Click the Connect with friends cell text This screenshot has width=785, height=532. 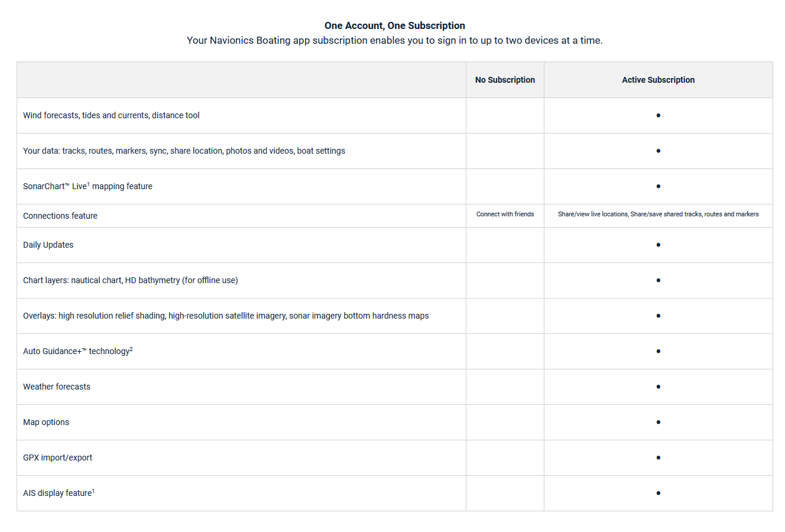point(505,214)
